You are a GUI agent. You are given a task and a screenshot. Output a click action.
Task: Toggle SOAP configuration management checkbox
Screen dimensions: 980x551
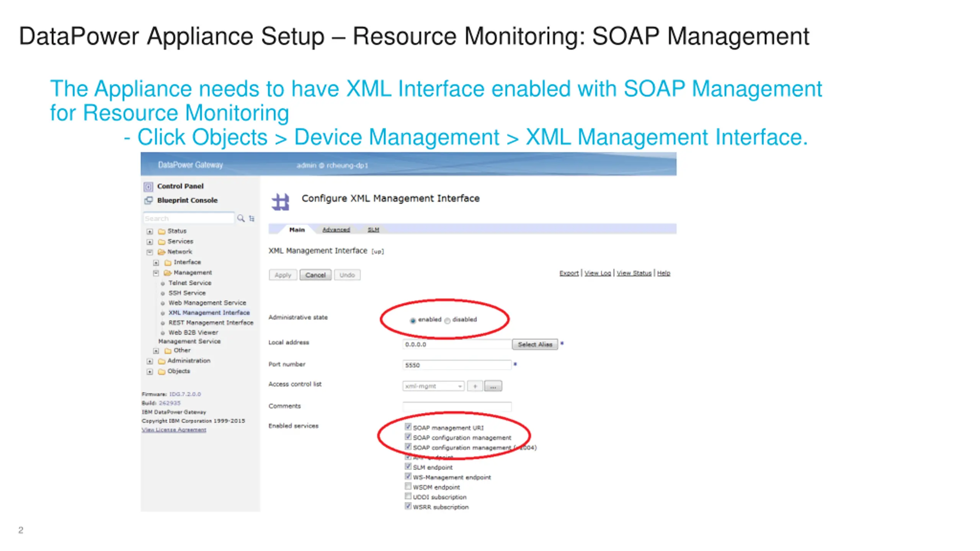click(408, 437)
